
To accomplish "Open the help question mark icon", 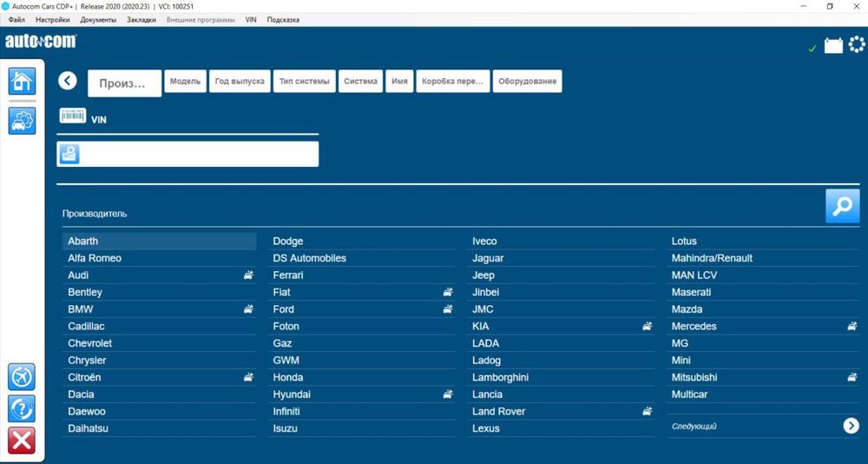I will [23, 409].
